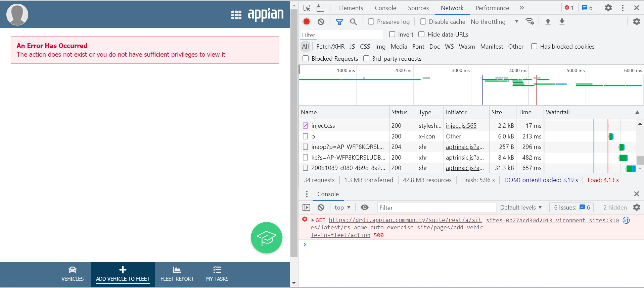Sort the request table by the Status column
This screenshot has width=644, height=288.
click(403, 112)
